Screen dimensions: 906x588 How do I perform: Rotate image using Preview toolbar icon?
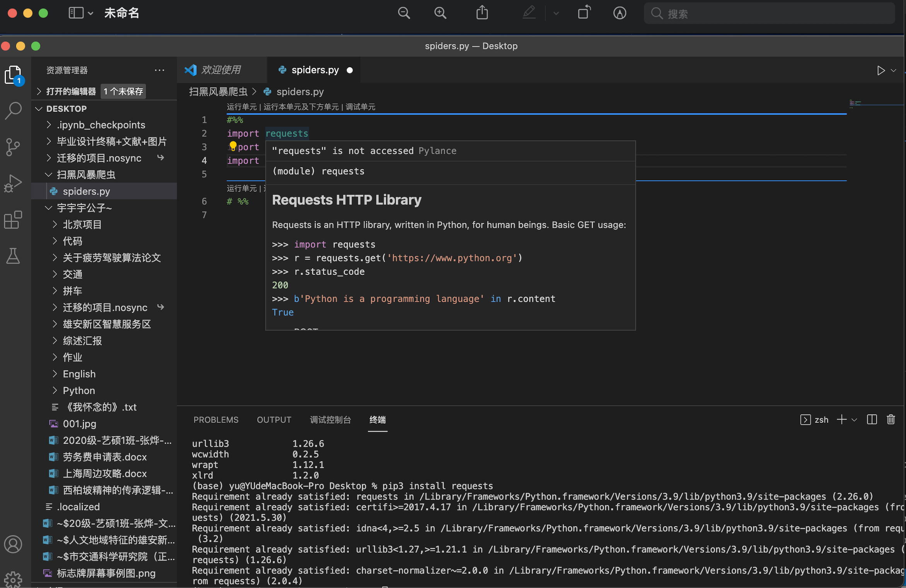tap(584, 12)
